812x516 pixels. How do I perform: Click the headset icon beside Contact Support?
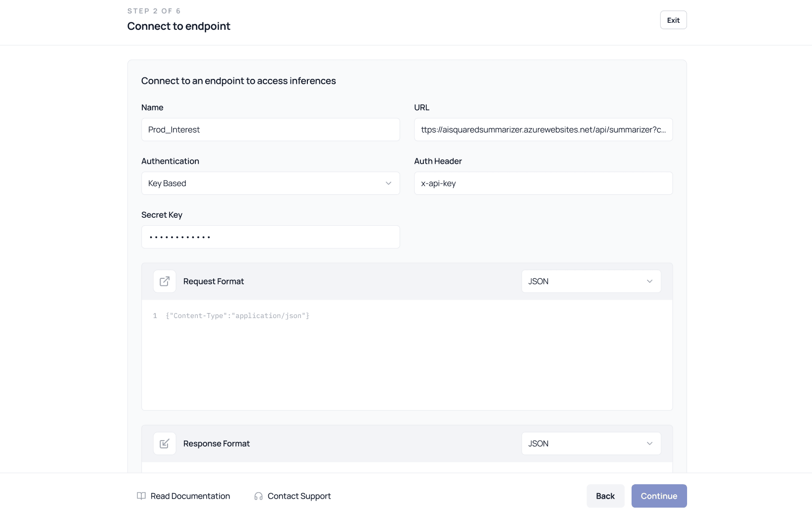point(258,496)
